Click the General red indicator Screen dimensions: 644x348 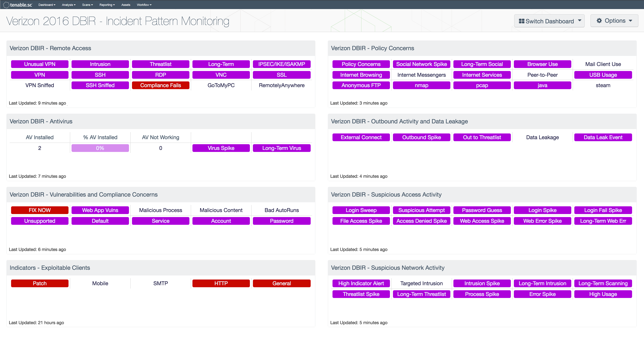pyautogui.click(x=282, y=283)
